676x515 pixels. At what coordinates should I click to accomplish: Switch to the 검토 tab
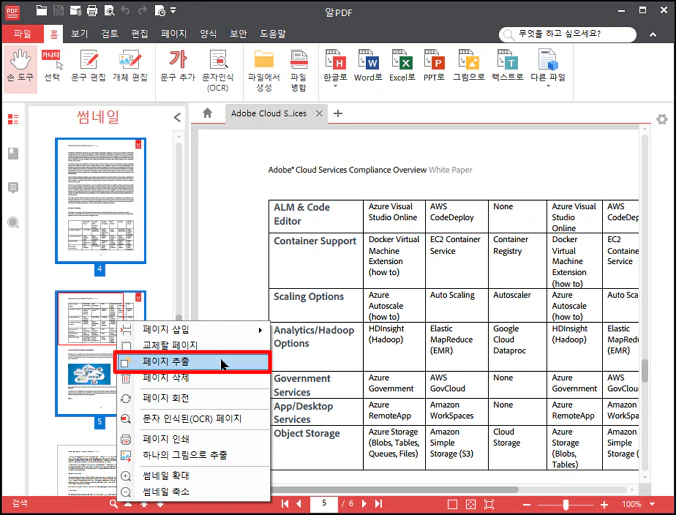tap(110, 34)
